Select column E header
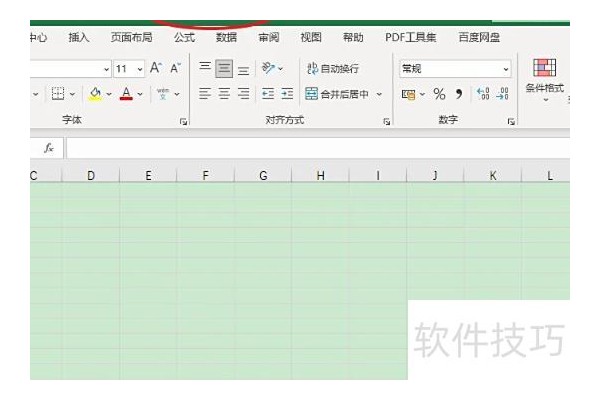Viewport: 600px width, 400px height. click(x=148, y=175)
